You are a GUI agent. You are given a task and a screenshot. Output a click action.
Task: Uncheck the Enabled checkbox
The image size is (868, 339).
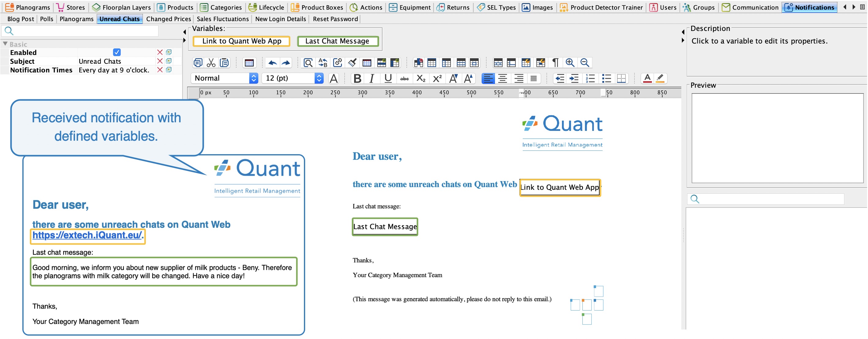click(x=117, y=52)
